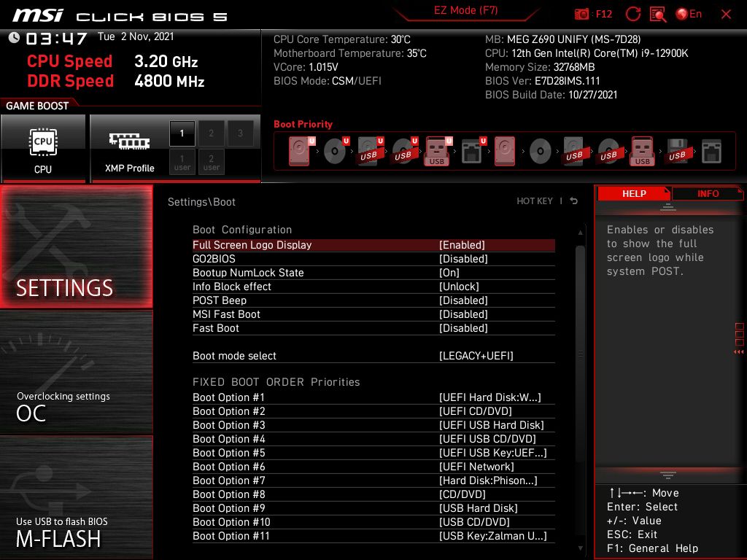Click the clock time 03:47
This screenshot has height=560, width=747.
(56, 38)
